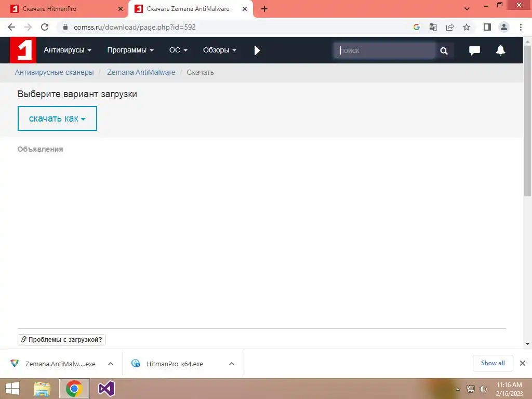Click the red comss.ru logo
Viewport: 532px width, 399px height.
click(x=23, y=50)
